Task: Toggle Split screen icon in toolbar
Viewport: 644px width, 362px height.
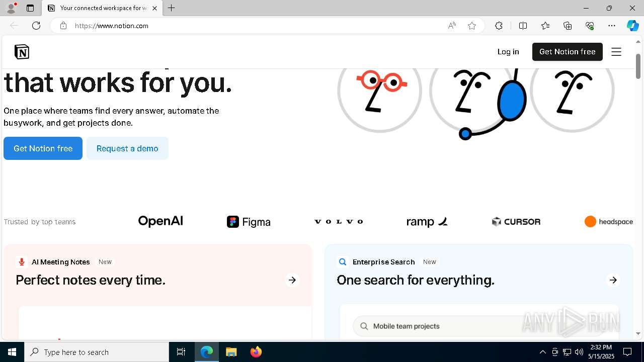Action: pyautogui.click(x=523, y=26)
